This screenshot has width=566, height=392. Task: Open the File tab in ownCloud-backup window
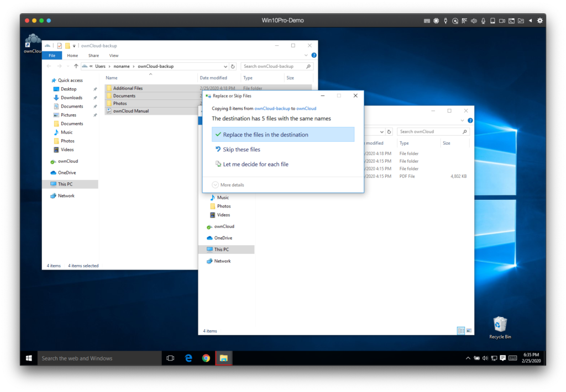[x=52, y=56]
